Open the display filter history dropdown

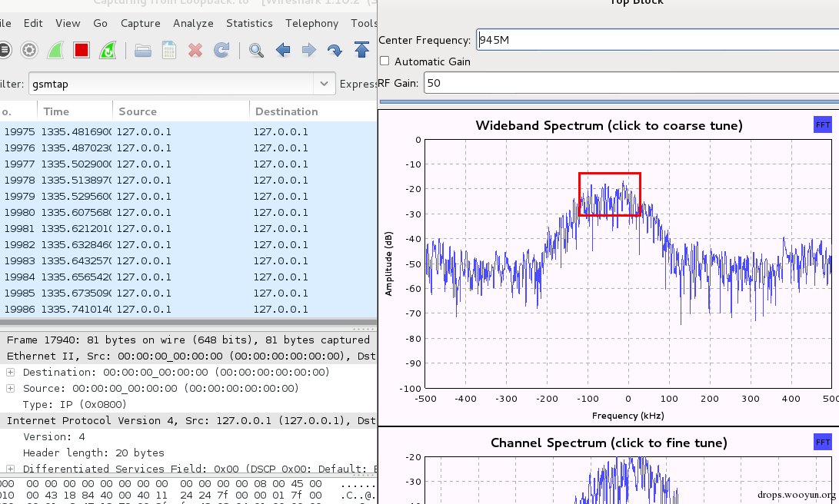coord(324,84)
